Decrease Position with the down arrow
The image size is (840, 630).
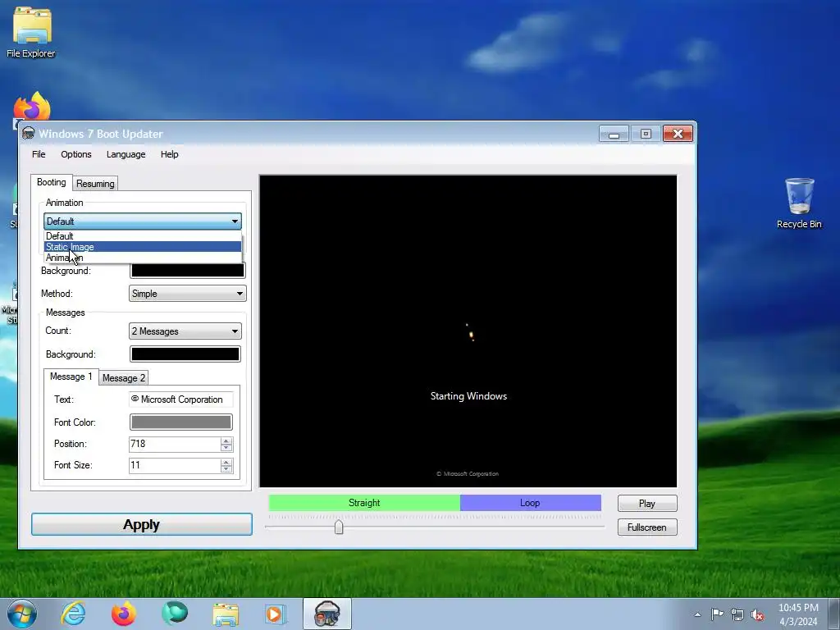226,447
